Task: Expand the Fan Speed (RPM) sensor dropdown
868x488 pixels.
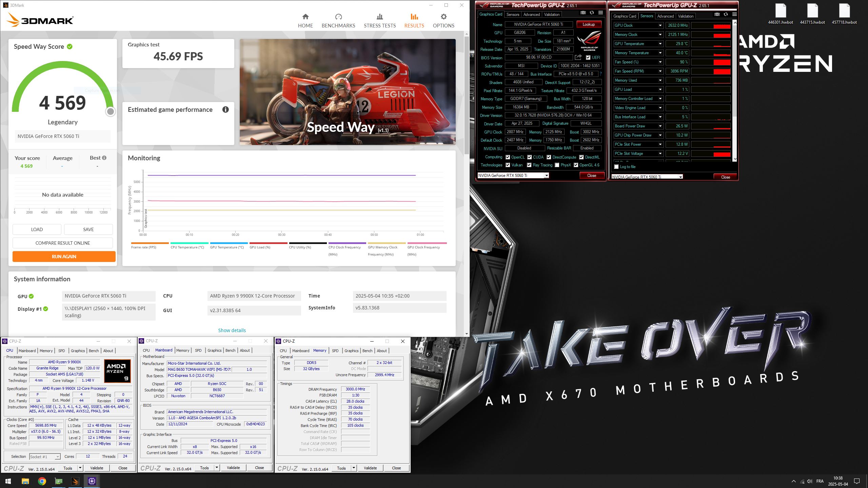Action: click(x=660, y=71)
